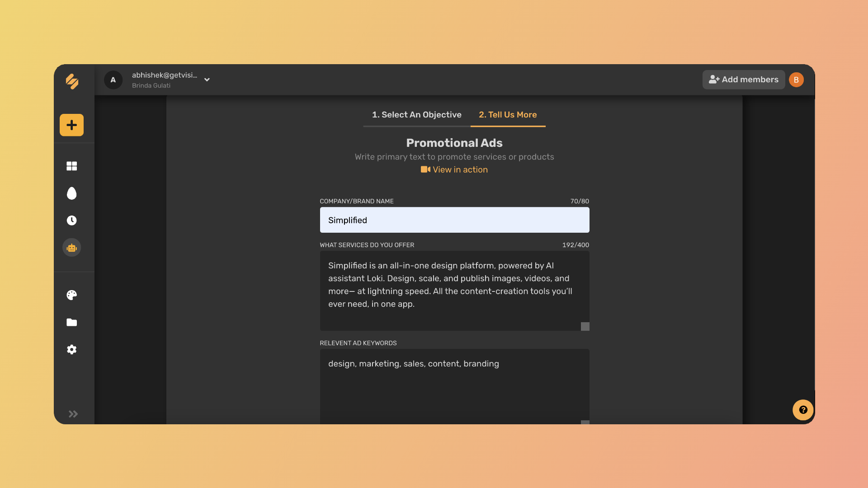Click the yellow plus create button
This screenshot has height=488, width=868.
tap(71, 125)
